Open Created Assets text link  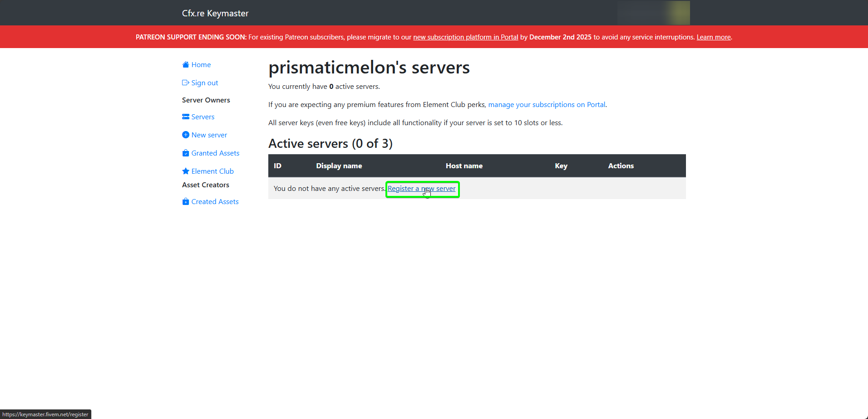tap(215, 201)
